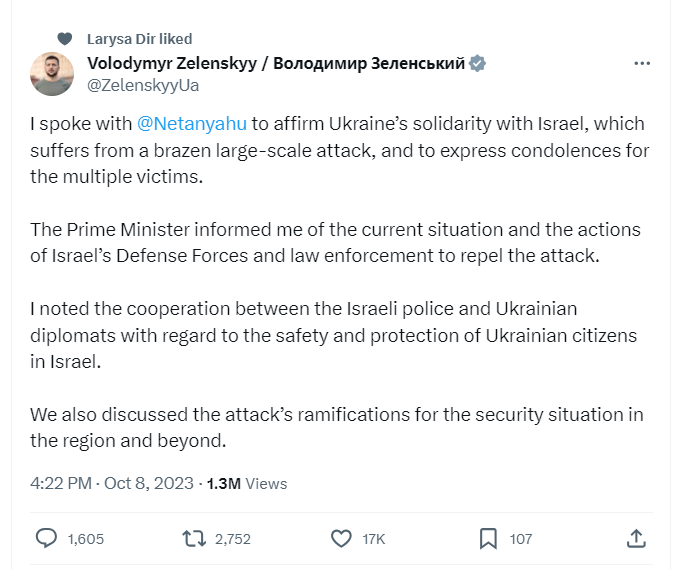This screenshot has width=694, height=570.
Task: Open Zelenskyy's profile picture
Action: [52, 74]
